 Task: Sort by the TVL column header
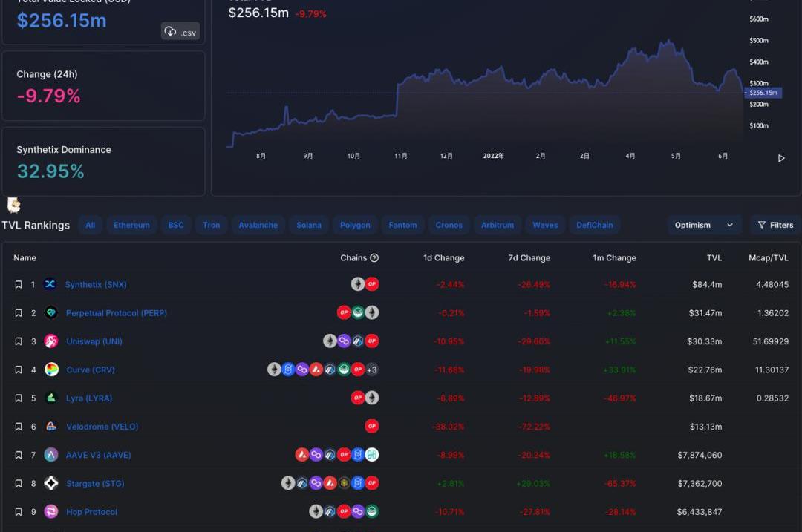(714, 258)
